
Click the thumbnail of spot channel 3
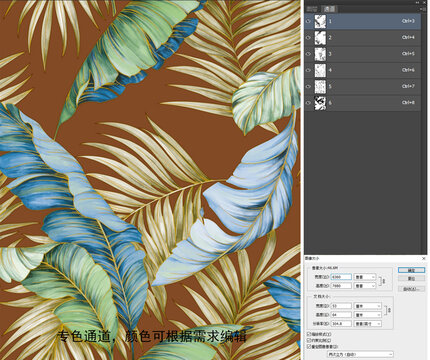pos(320,54)
